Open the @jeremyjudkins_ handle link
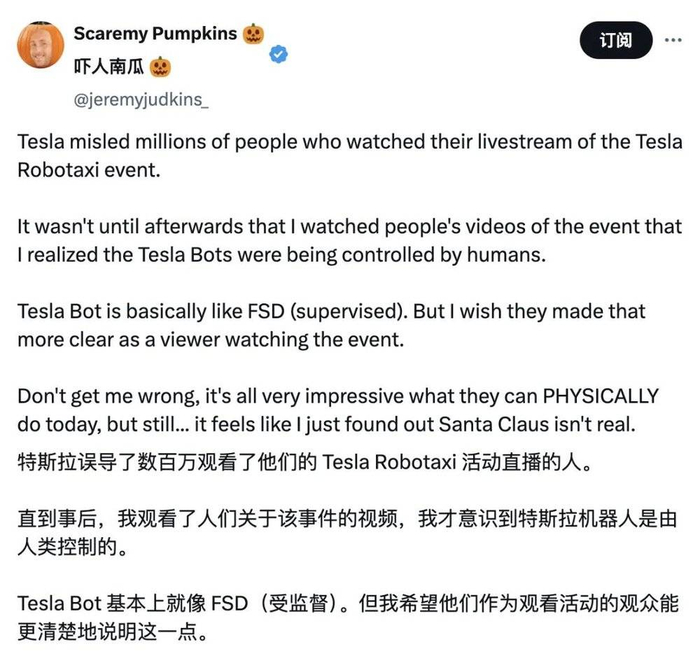The image size is (700, 654). [x=141, y=99]
